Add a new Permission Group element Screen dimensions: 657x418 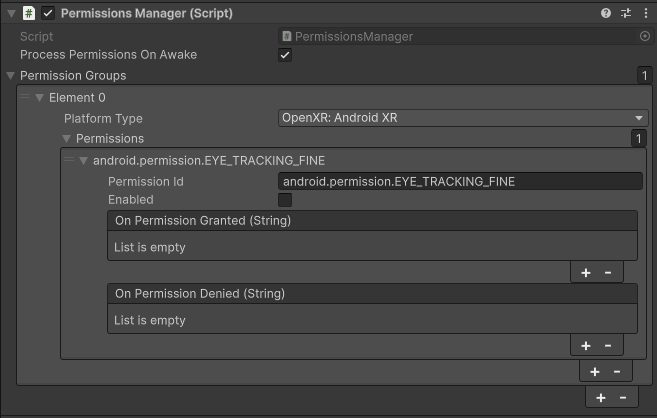click(601, 397)
